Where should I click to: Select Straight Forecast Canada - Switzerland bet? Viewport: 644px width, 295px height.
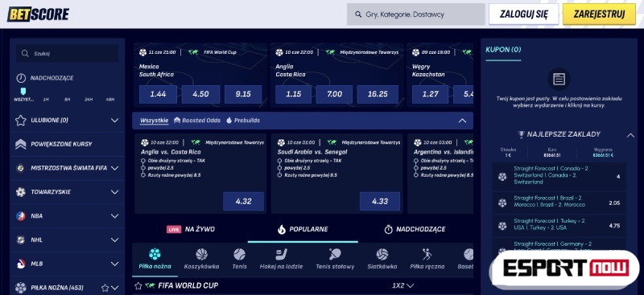point(559,175)
